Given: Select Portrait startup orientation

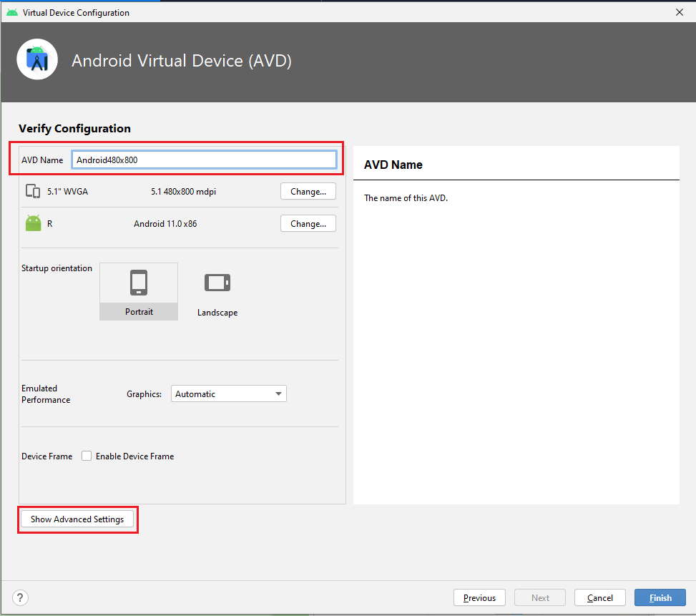Looking at the screenshot, I should tap(139, 292).
